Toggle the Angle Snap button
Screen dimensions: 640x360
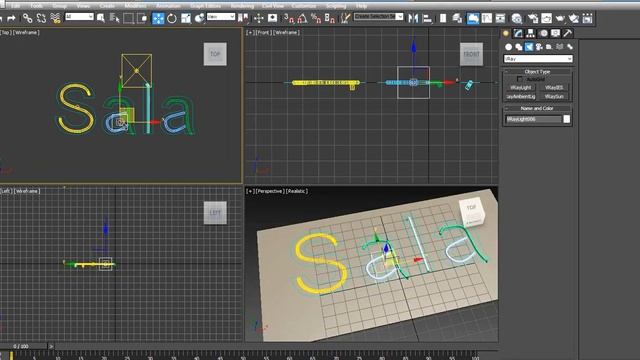(302, 18)
